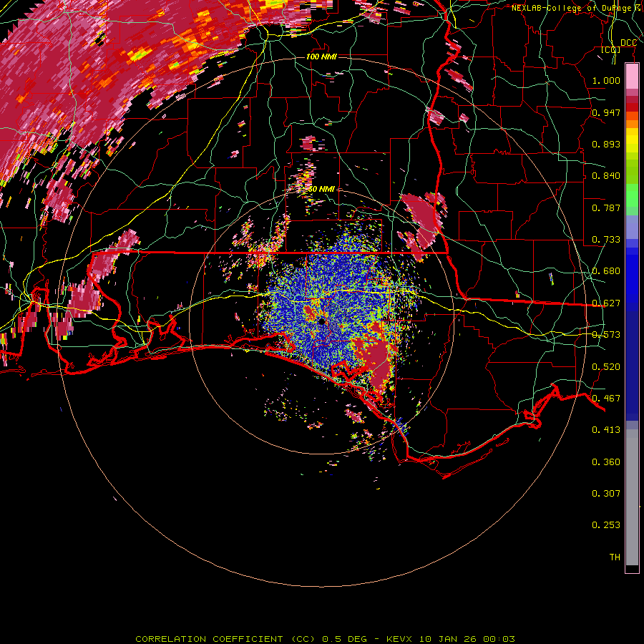
Task: Click the black radar site dot at center
Action: point(321,321)
